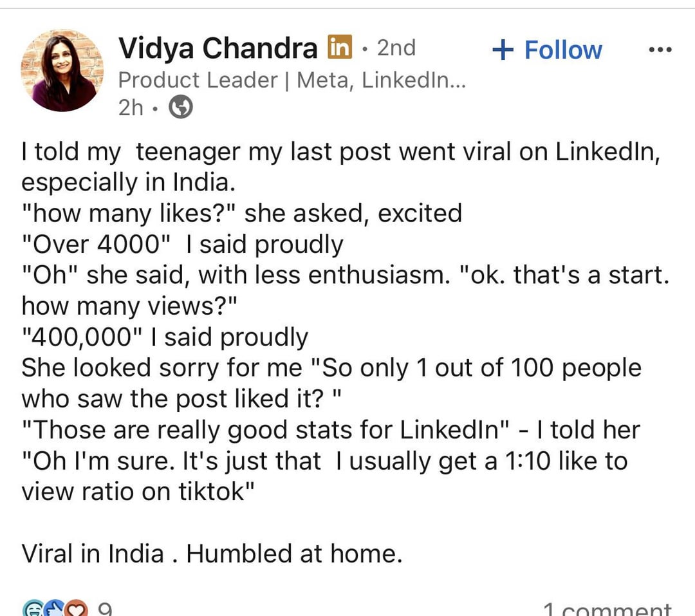Screen dimensions: 695x616
Task: Open the post author's profile photo
Action: click(x=62, y=70)
